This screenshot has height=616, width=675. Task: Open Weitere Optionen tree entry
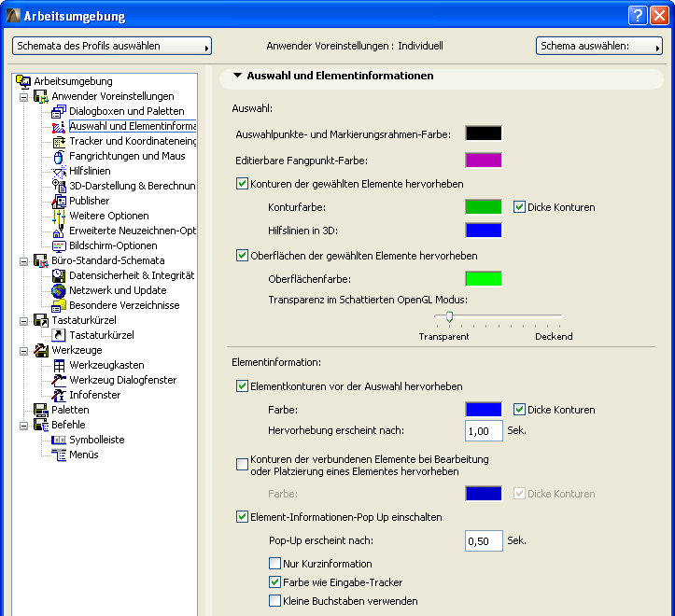109,216
